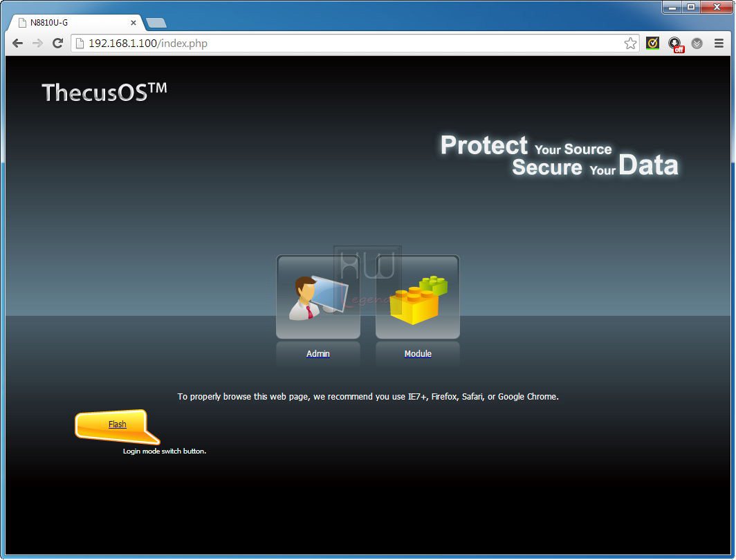Viewport: 736px width, 560px height.
Task: Close the browser window
Action: (717, 7)
